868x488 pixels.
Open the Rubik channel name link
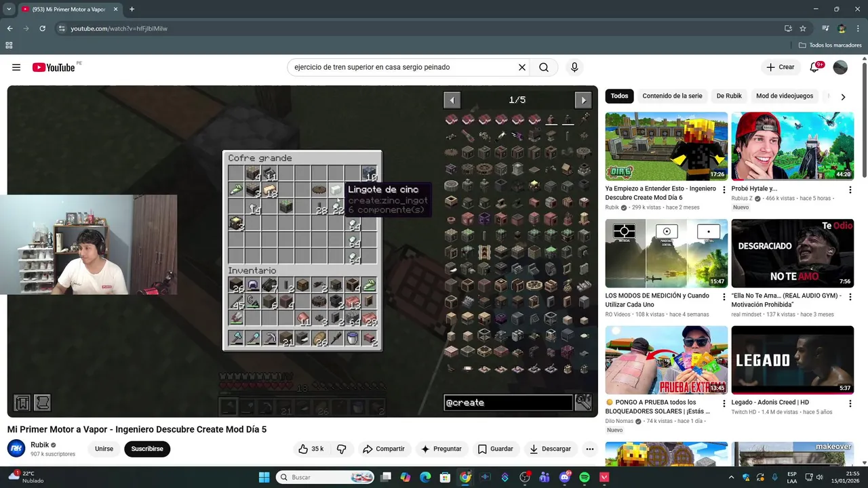tap(39, 445)
